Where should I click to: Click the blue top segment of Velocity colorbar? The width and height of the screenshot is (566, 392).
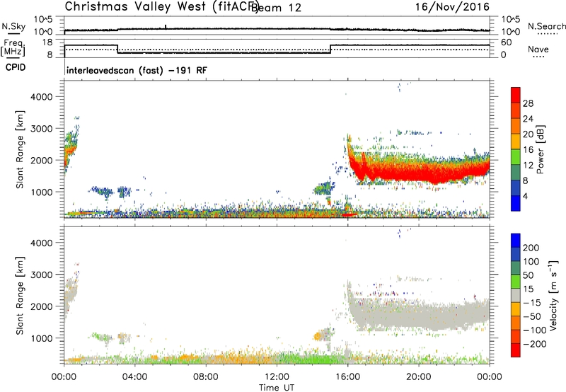pos(516,241)
